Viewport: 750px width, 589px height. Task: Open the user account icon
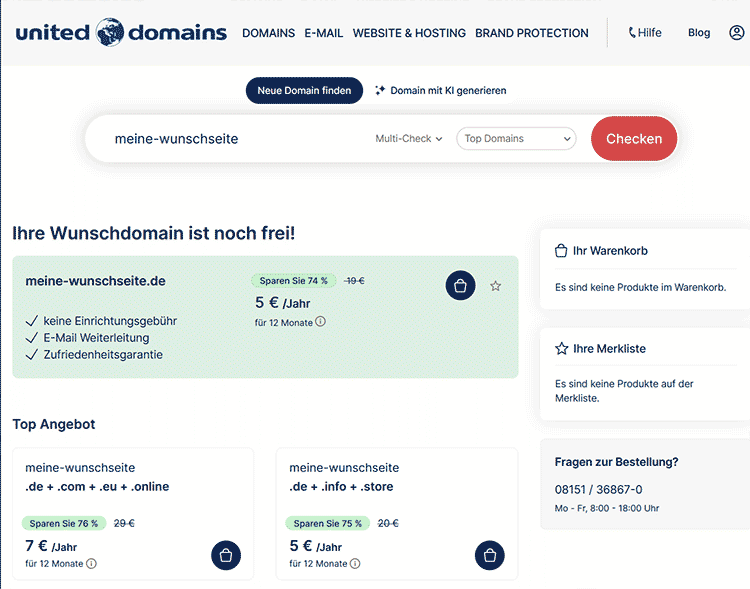[736, 33]
